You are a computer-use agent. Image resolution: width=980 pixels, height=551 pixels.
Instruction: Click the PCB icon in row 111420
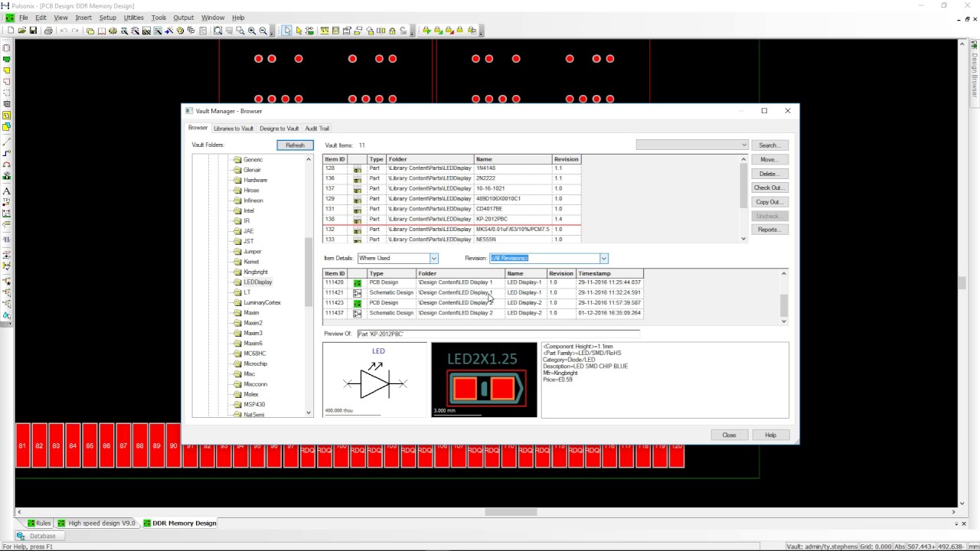[357, 283]
